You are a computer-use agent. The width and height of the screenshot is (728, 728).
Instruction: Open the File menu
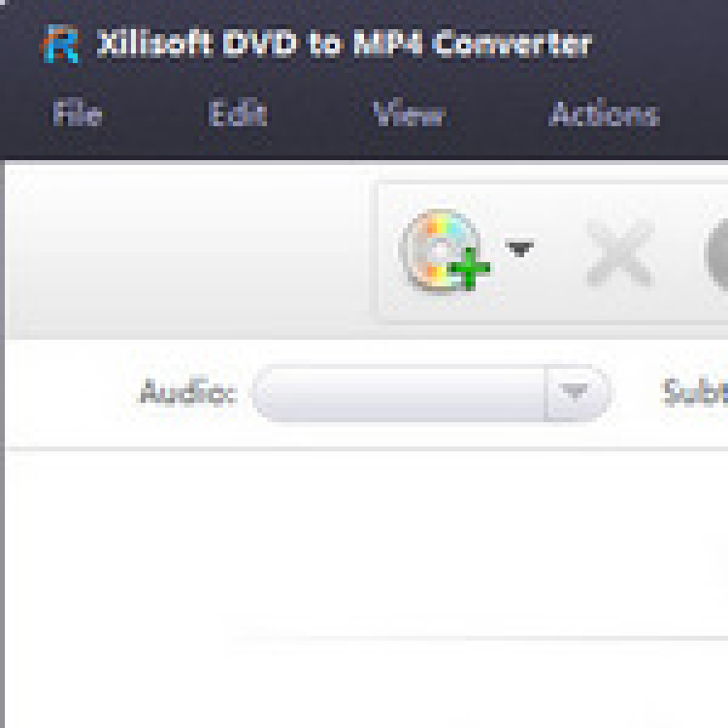(x=78, y=114)
